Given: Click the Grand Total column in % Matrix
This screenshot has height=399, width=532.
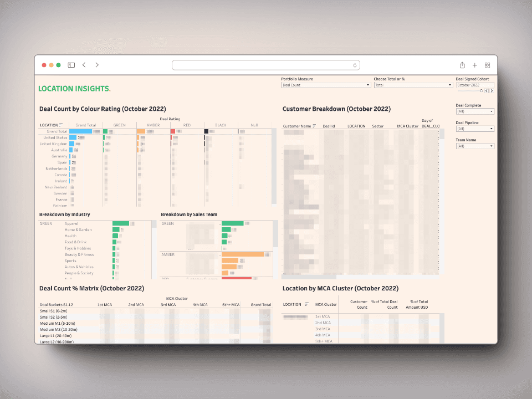Looking at the screenshot, I should 261,305.
